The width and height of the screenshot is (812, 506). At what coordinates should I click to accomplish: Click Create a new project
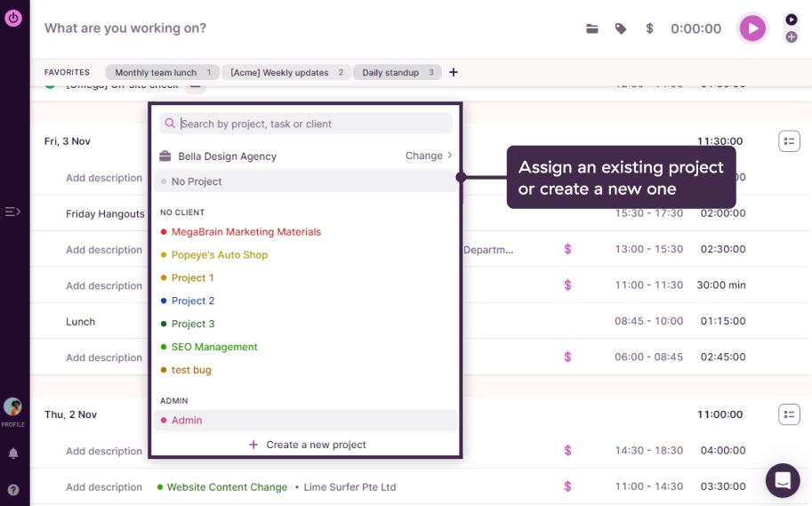pyautogui.click(x=307, y=445)
